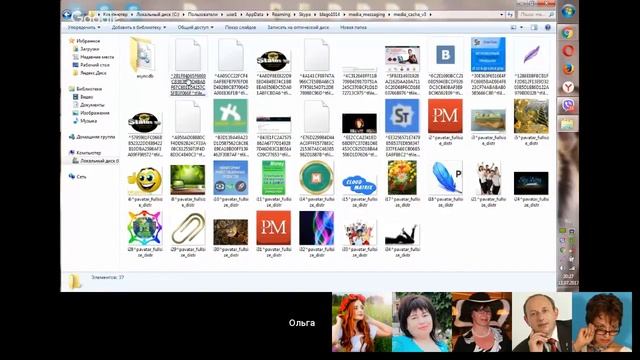Select the blue St logo thumbnail
This screenshot has width=640, height=360.
coord(402,116)
